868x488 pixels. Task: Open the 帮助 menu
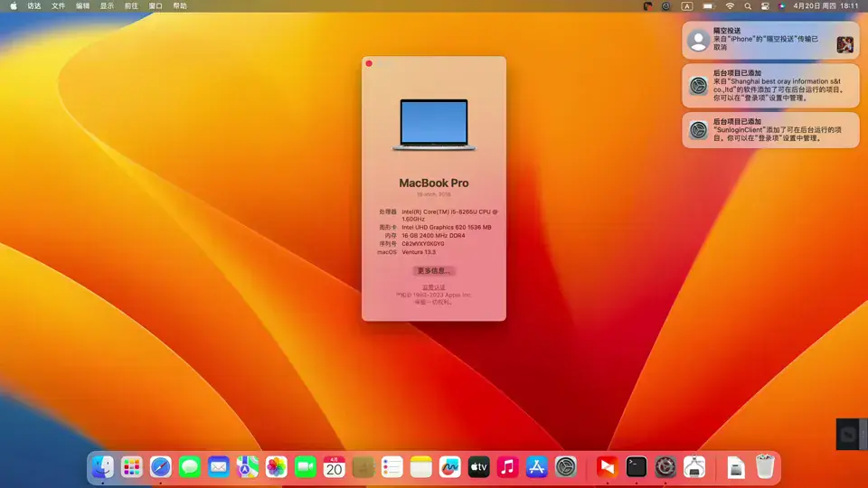pyautogui.click(x=180, y=6)
